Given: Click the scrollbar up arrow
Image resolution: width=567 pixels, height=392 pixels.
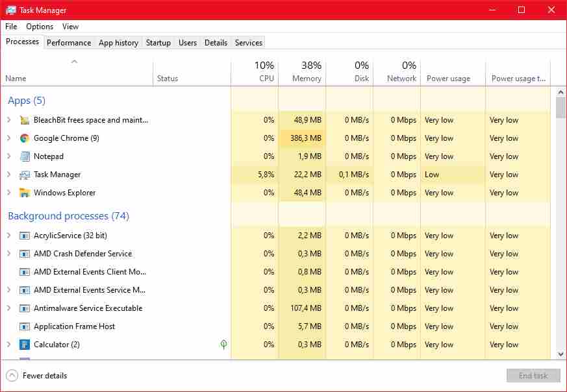Looking at the screenshot, I should pos(561,92).
